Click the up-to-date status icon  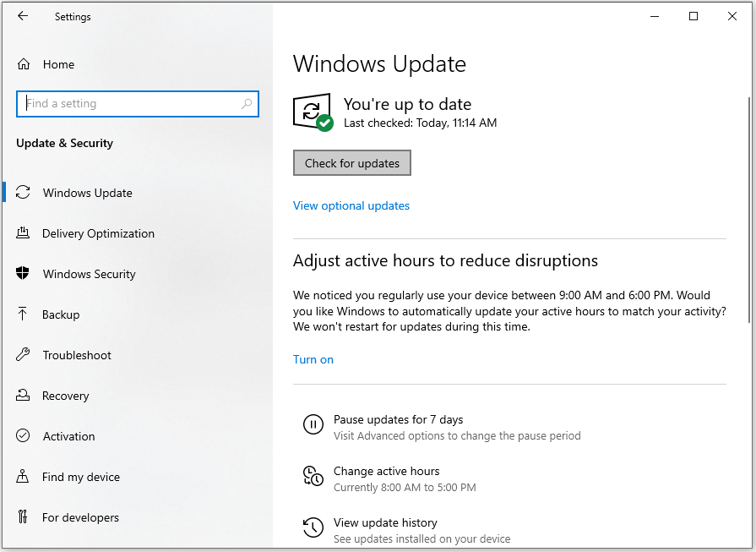click(x=313, y=112)
